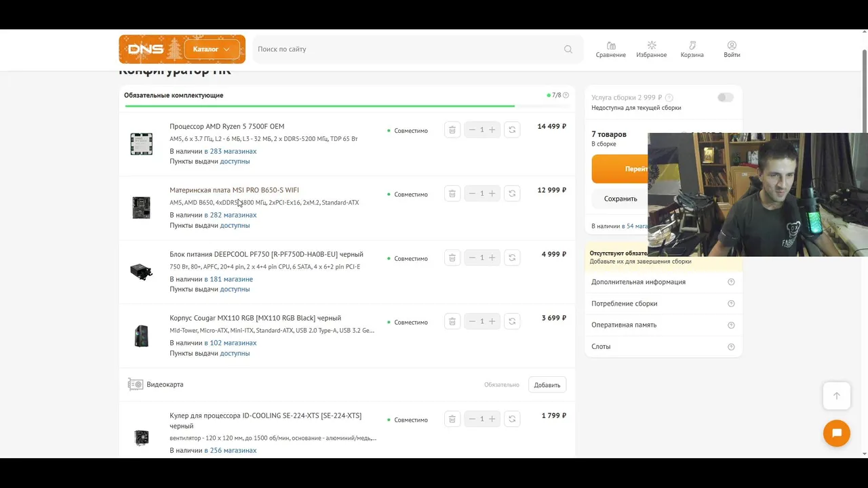The height and width of the screenshot is (488, 868).
Task: Click the Войти login icon
Action: (x=732, y=49)
